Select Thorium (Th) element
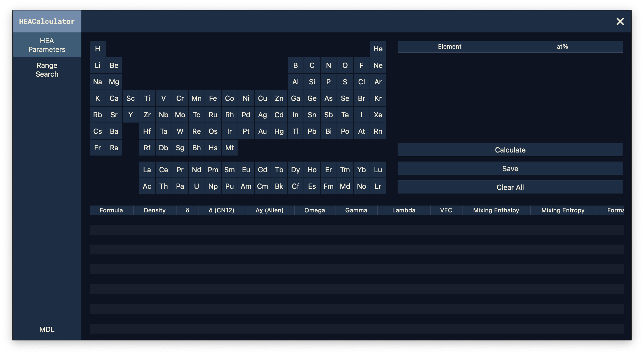 coord(164,186)
